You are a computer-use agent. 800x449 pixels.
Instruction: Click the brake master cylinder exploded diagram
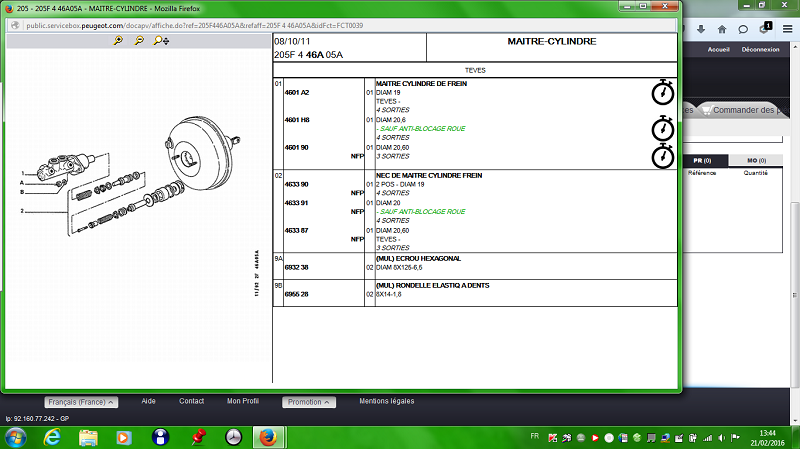pyautogui.click(x=132, y=175)
